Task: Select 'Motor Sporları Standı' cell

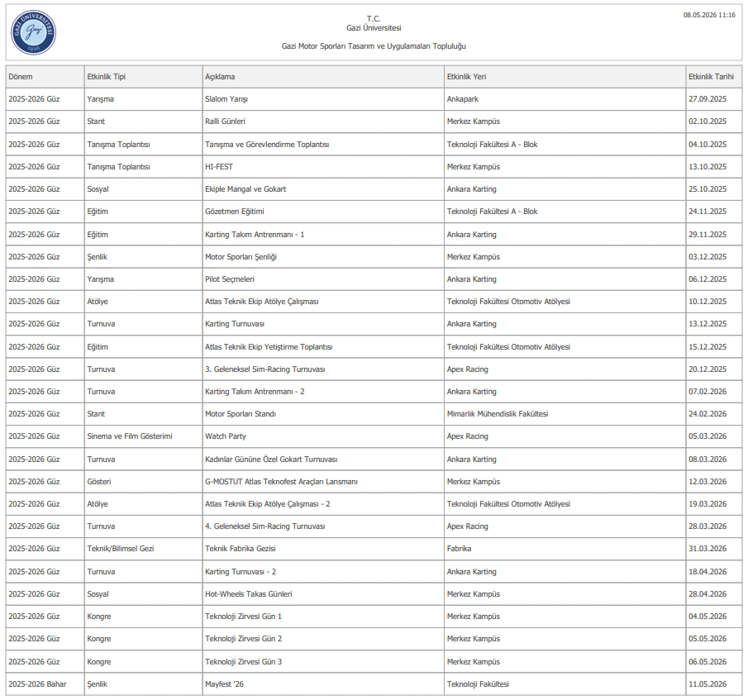Action: tap(323, 414)
